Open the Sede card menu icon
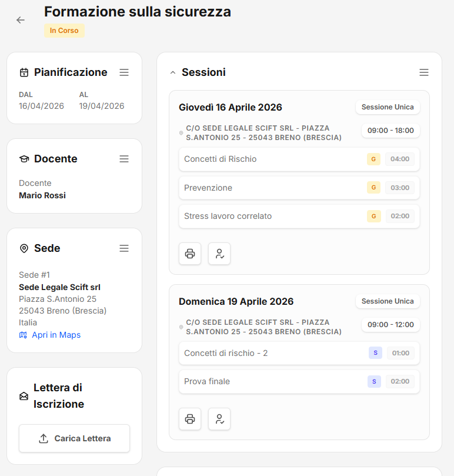The height and width of the screenshot is (476, 454). coord(124,248)
